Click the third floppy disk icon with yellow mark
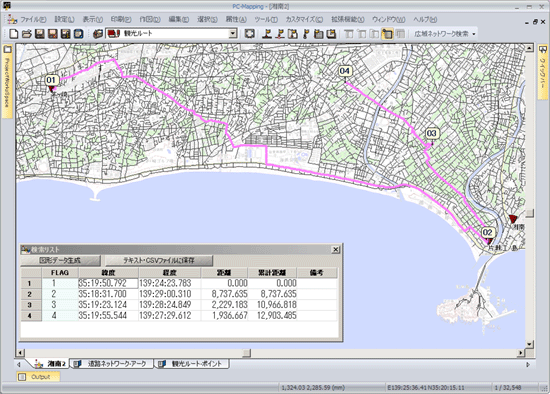Viewport: 550px width, 394px height. coord(66,34)
